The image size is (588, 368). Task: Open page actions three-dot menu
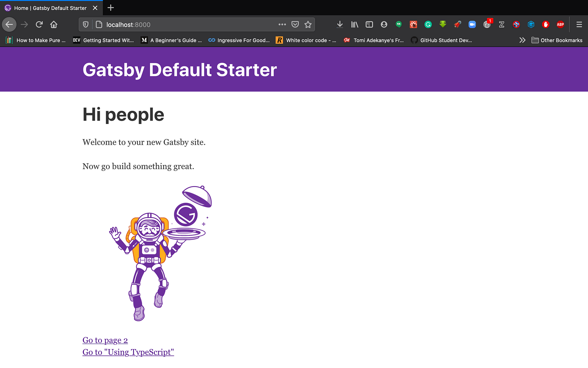point(282,24)
